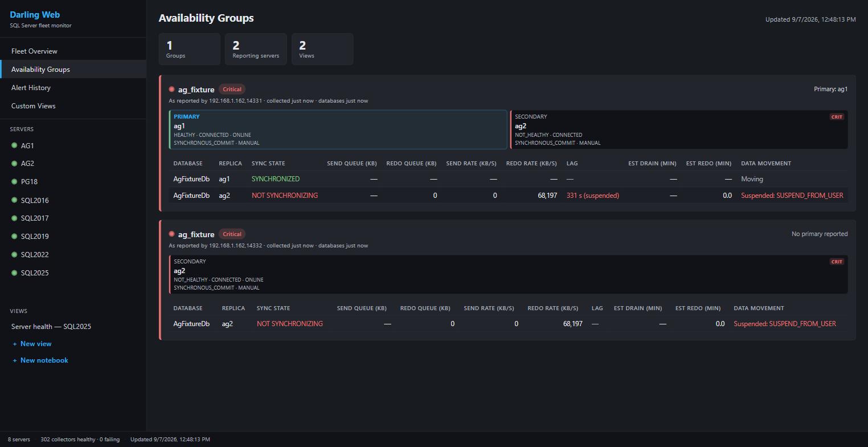Select the SECONDARY ag2 card showing SYNCHRONOUS_COMMIT without ONLINE
868x447 pixels.
tap(679, 129)
